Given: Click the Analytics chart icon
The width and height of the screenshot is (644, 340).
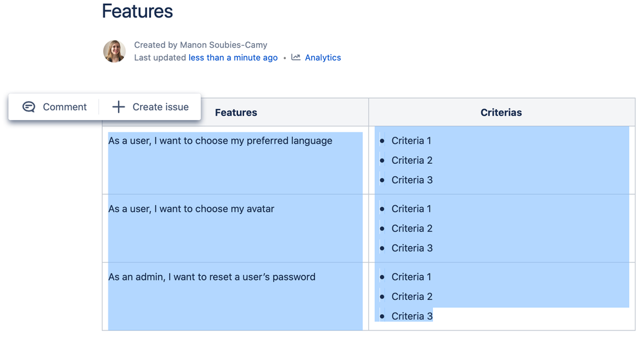Looking at the screenshot, I should [x=296, y=57].
